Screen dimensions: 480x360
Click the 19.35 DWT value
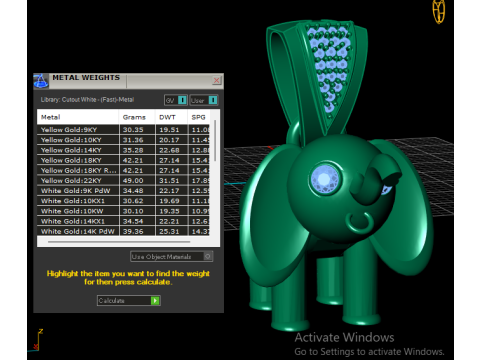coord(169,211)
